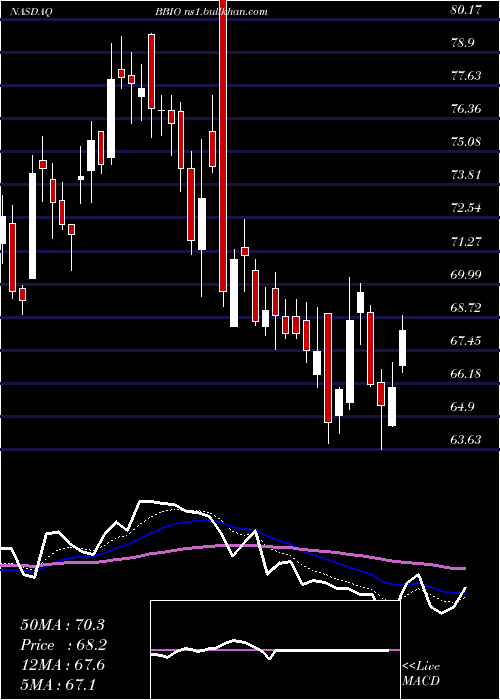Click the 67.45 price axis label
The image size is (500, 700).
[x=466, y=341]
